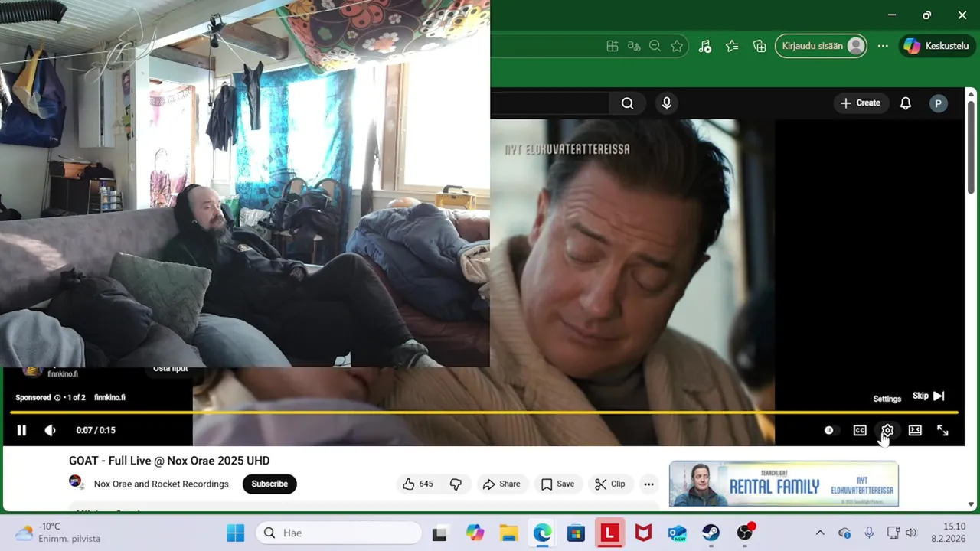Save the video to a playlist
The height and width of the screenshot is (551, 980).
(x=557, y=484)
